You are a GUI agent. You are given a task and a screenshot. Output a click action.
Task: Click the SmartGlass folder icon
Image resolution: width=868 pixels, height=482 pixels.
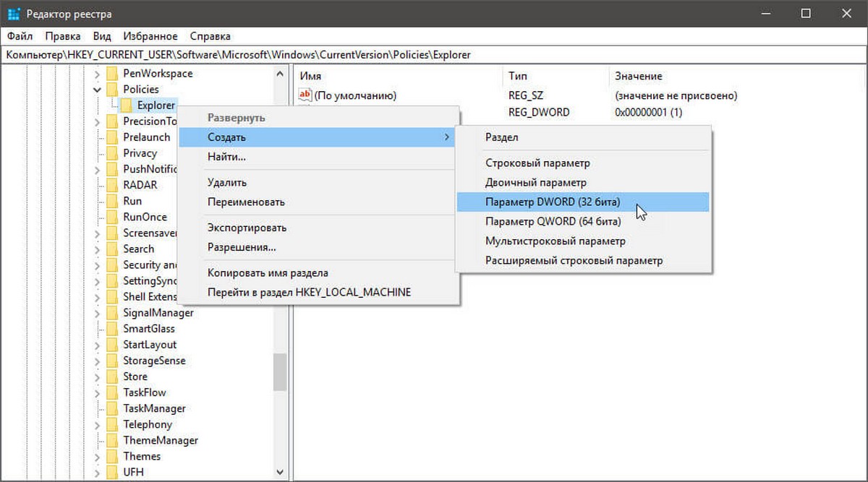[x=111, y=329]
